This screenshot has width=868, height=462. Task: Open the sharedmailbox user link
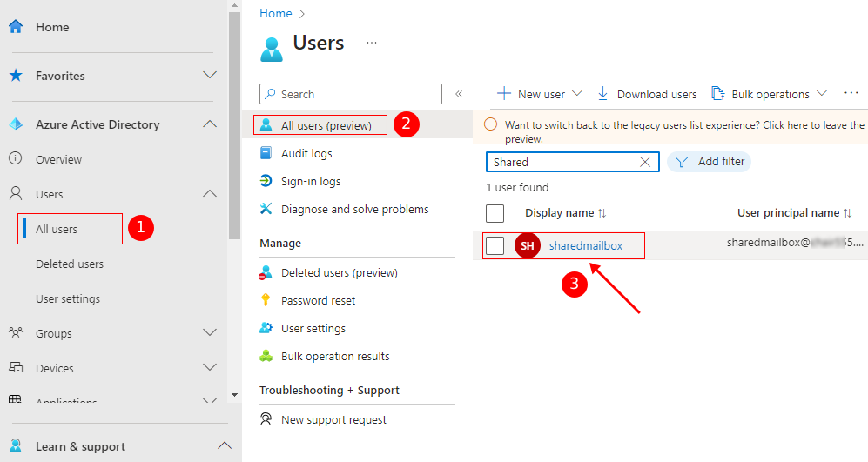(x=585, y=246)
